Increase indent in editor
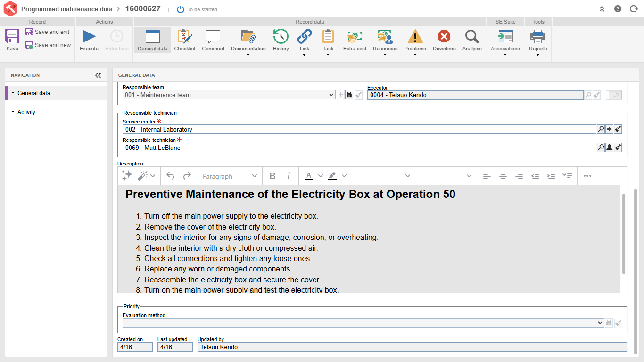Viewport: 644px width, 362px height. 551,176
